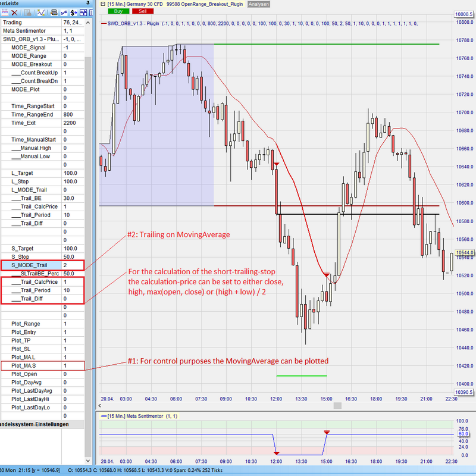476x476 pixels.
Task: Click the chart horizontal scrollbar thumb
Action: 337,406
